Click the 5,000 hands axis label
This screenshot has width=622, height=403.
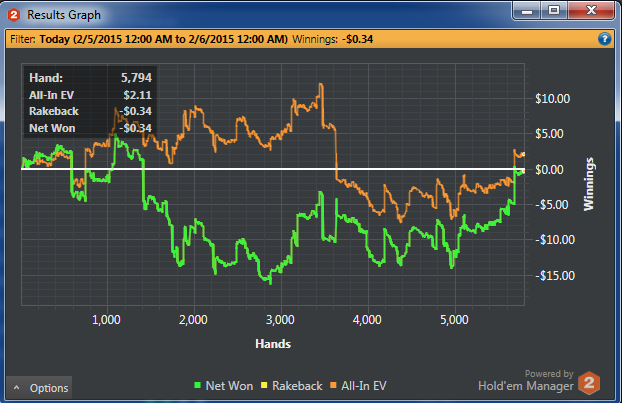pyautogui.click(x=454, y=320)
